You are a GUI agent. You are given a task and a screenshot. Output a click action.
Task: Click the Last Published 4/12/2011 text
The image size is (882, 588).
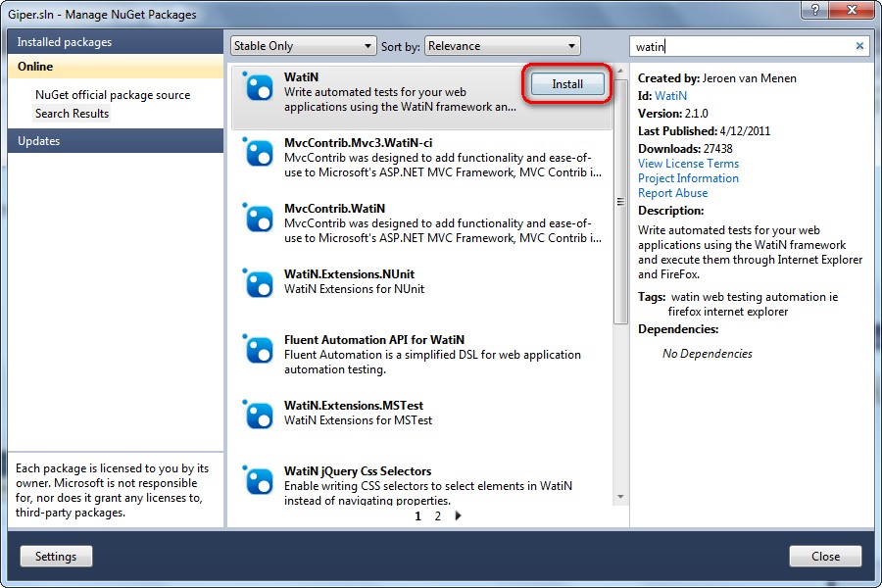point(704,131)
